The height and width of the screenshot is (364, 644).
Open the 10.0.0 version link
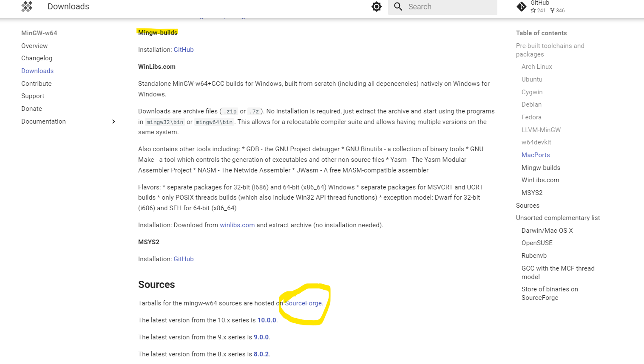click(x=267, y=320)
